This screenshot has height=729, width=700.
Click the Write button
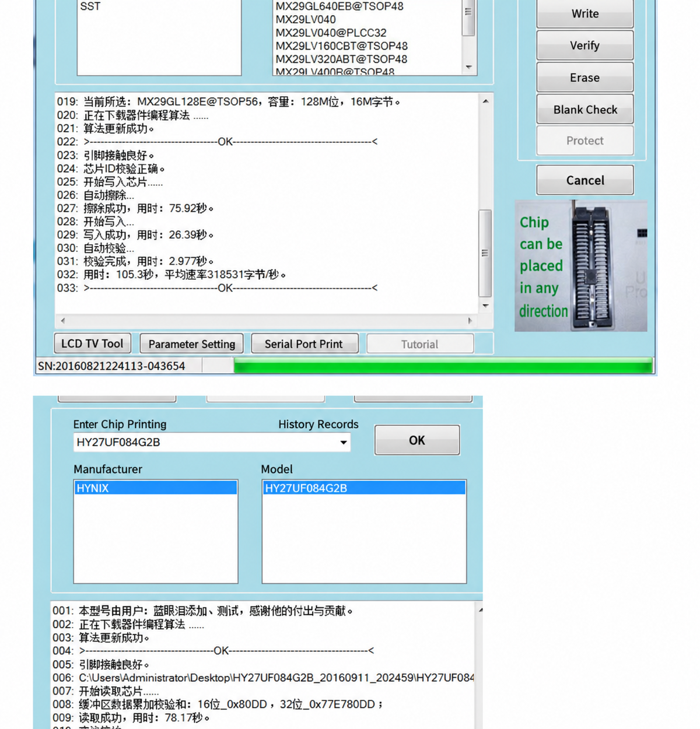(584, 14)
